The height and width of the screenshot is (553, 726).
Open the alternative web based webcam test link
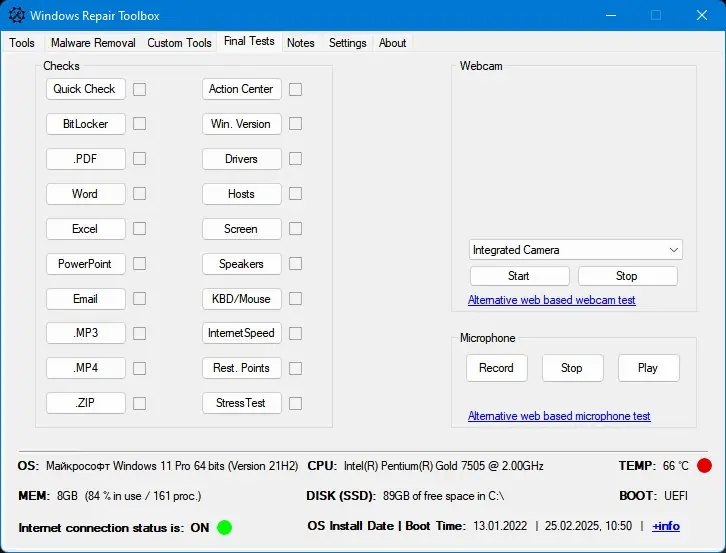[551, 300]
